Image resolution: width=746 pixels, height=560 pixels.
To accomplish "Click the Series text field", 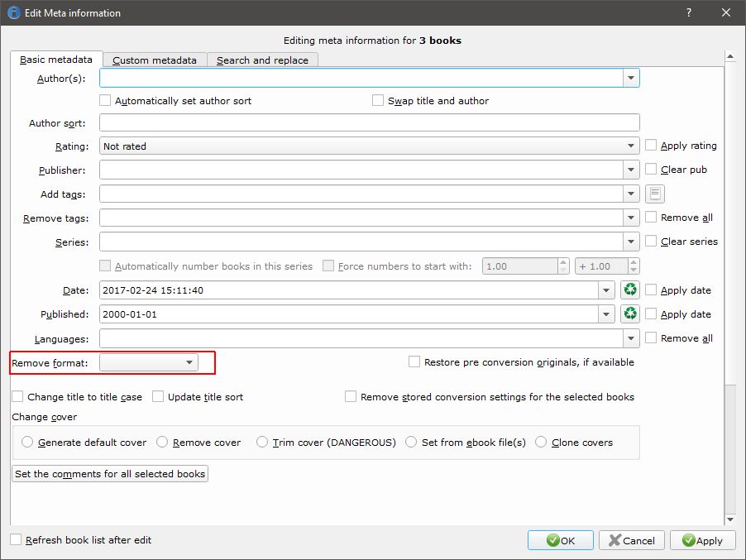I will 361,242.
